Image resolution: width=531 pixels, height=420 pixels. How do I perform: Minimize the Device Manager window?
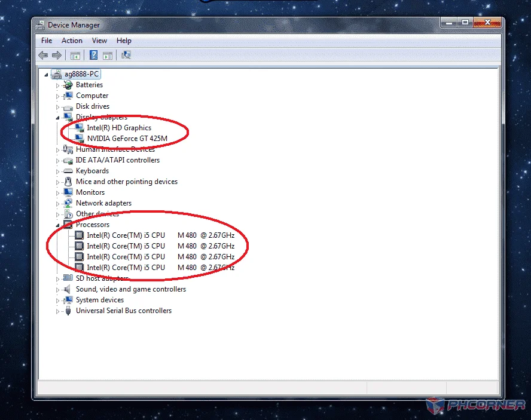[x=449, y=23]
